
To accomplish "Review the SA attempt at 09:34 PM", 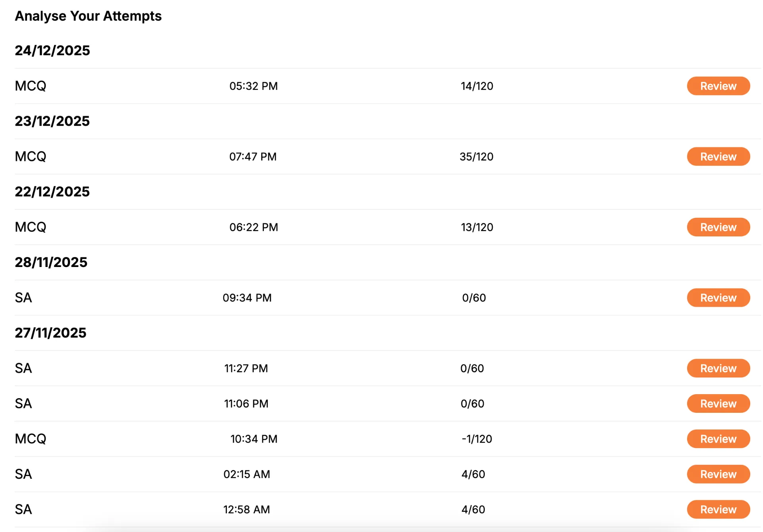I will (718, 298).
